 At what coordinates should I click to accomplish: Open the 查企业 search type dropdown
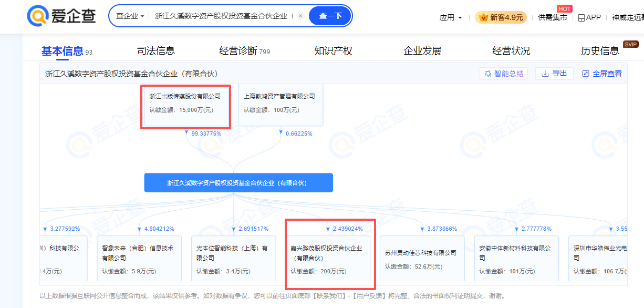pos(130,16)
